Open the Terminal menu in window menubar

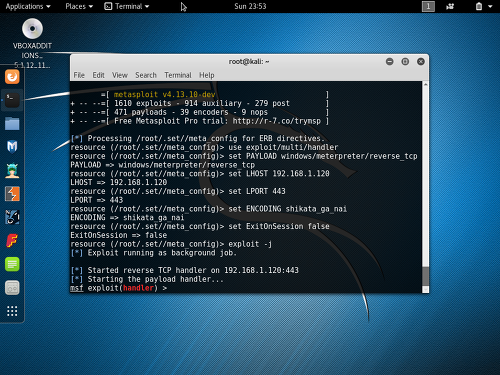click(178, 75)
